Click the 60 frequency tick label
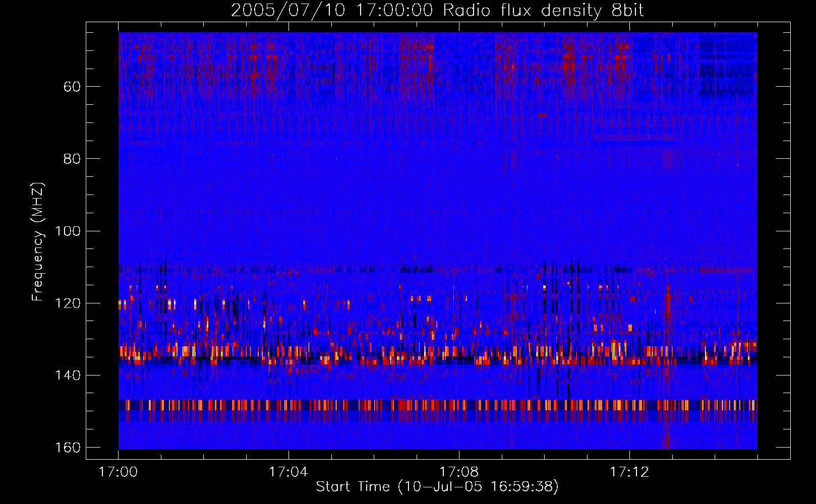 pos(72,87)
